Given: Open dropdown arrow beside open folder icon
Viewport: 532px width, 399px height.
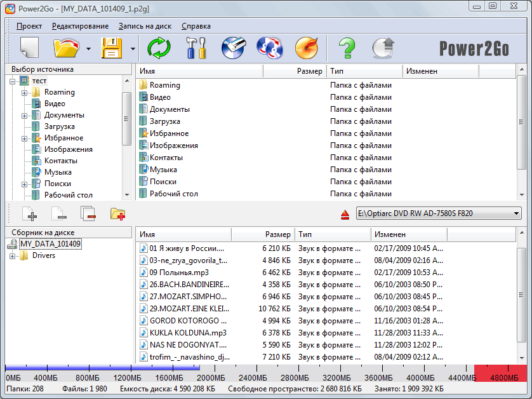Looking at the screenshot, I should click(x=88, y=49).
